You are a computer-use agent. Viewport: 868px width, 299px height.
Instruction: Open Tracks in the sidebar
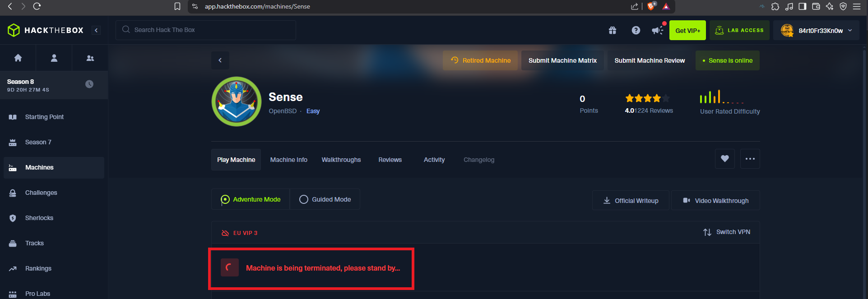pyautogui.click(x=54, y=243)
